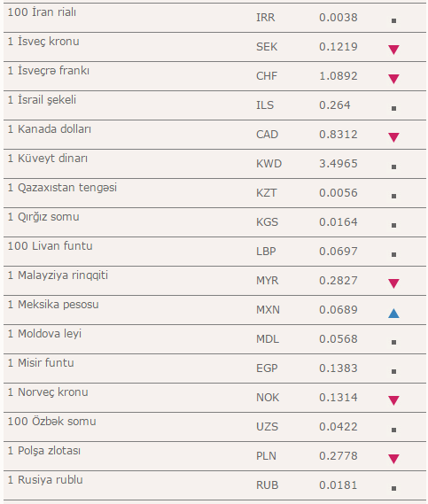Click the 3.4965 Kuwaiti dinar rate
428x504 pixels.
point(338,164)
